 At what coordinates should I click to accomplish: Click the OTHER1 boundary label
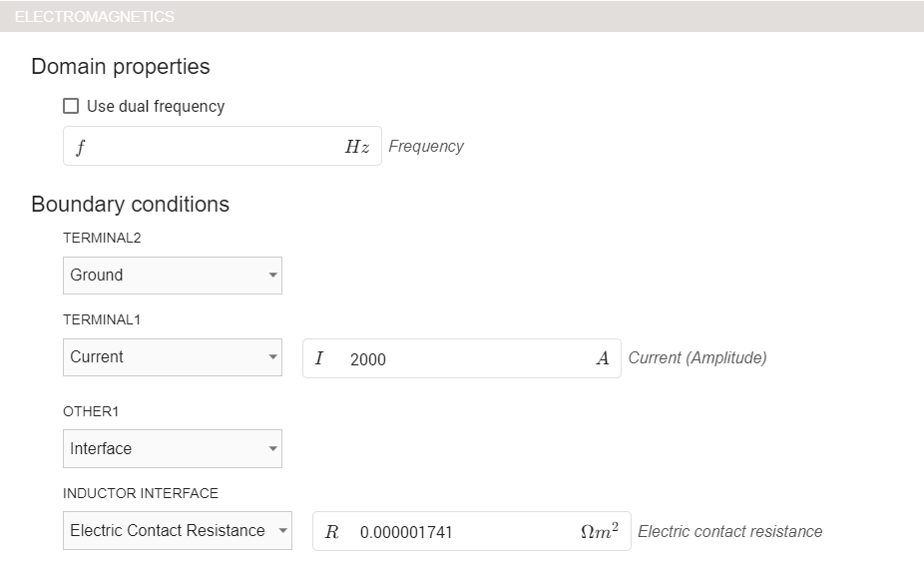tap(91, 411)
